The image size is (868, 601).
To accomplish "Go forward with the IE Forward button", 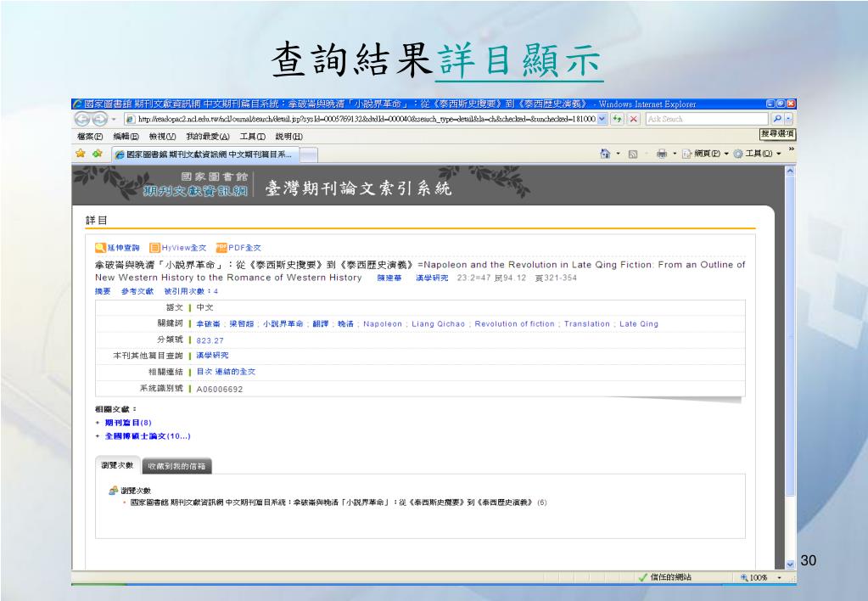I will [99, 119].
